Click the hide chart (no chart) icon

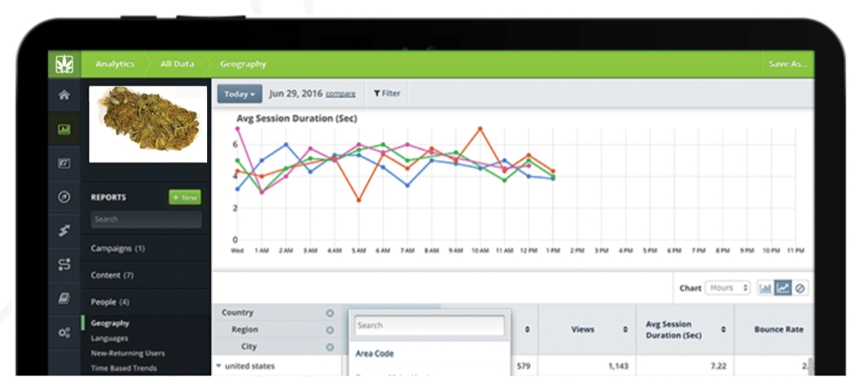pyautogui.click(x=799, y=288)
